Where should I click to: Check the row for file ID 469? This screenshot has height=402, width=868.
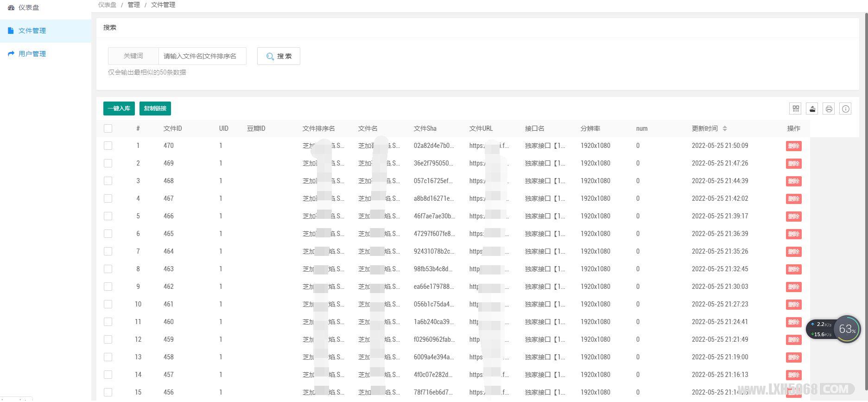point(108,163)
